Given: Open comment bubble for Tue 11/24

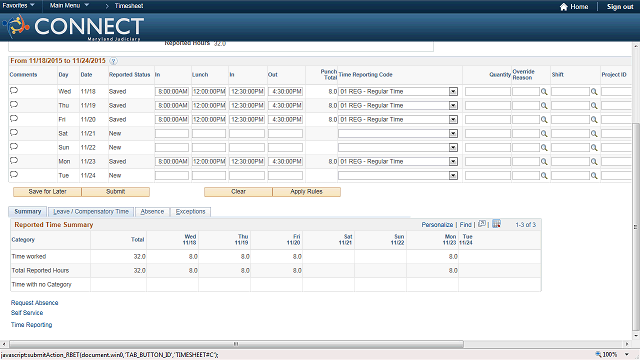Looking at the screenshot, I should 14,175.
